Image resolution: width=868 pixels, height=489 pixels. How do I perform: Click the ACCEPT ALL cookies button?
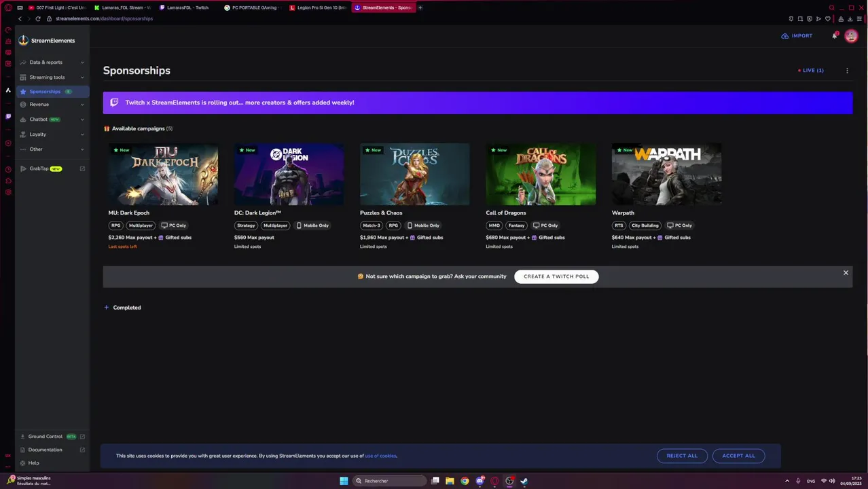(738, 456)
